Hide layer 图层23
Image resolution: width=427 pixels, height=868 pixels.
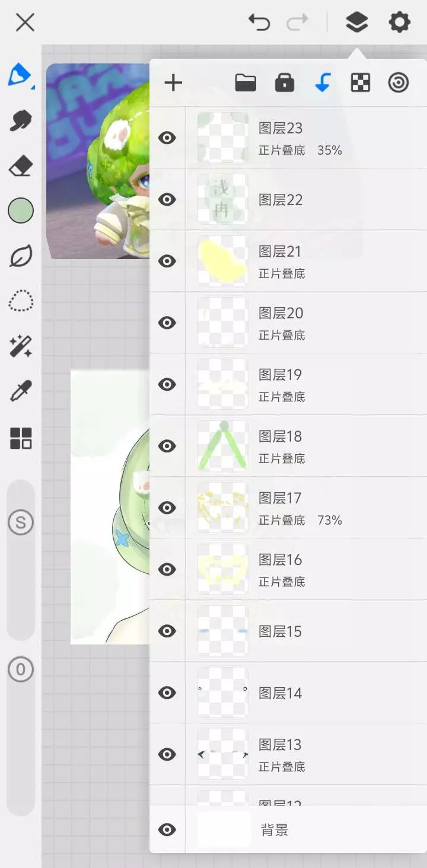coord(167,138)
